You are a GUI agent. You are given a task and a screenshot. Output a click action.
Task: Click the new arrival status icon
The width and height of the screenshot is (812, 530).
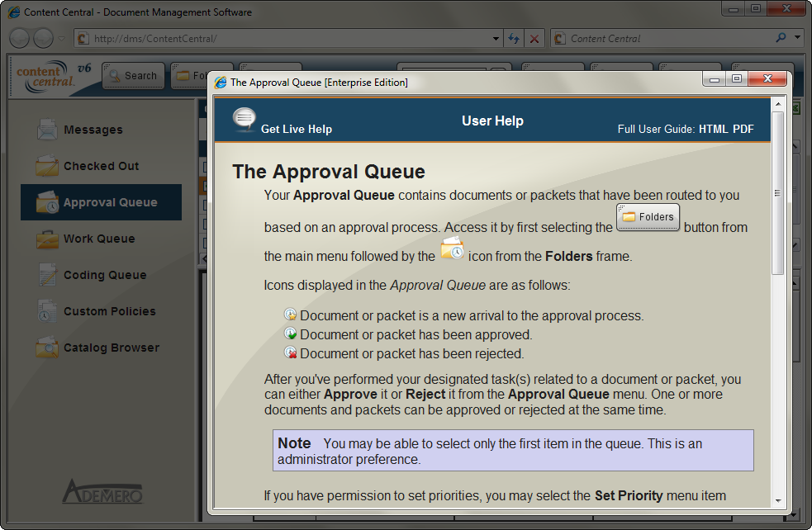click(x=291, y=315)
